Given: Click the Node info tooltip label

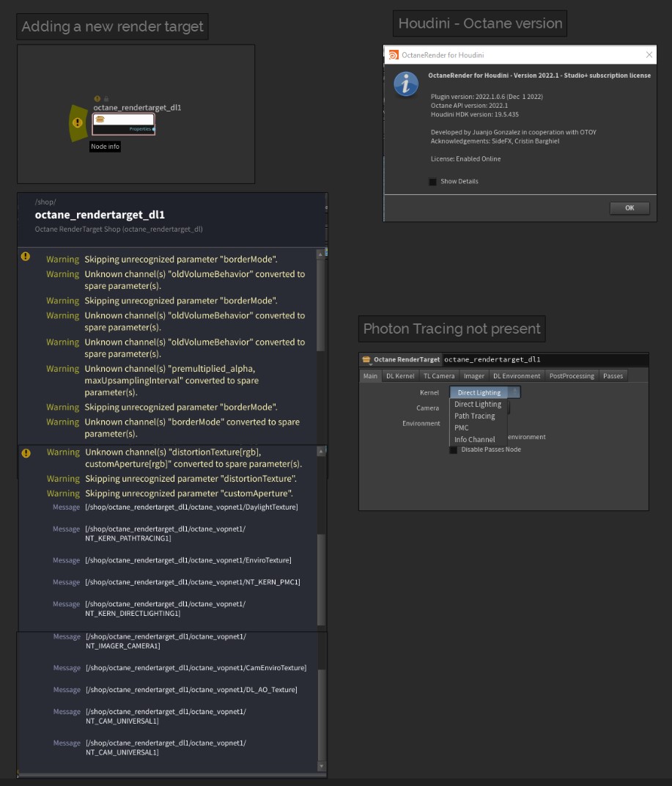Looking at the screenshot, I should tap(106, 147).
